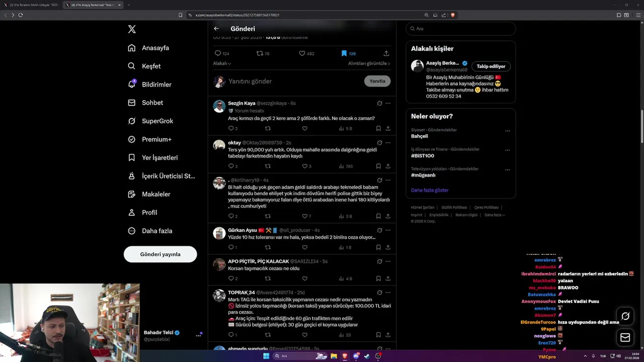Image resolution: width=644 pixels, height=362 pixels.
Task: Click Takip ediliyor following button
Action: (x=491, y=66)
